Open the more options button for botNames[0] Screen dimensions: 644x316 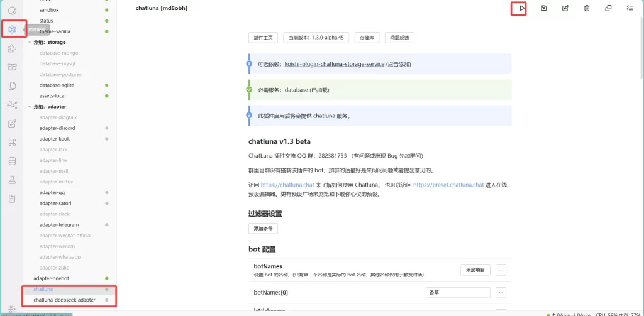point(501,293)
